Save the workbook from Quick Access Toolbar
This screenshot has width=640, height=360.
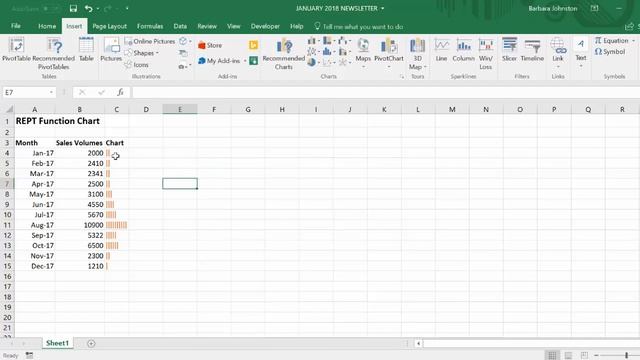pyautogui.click(x=73, y=8)
